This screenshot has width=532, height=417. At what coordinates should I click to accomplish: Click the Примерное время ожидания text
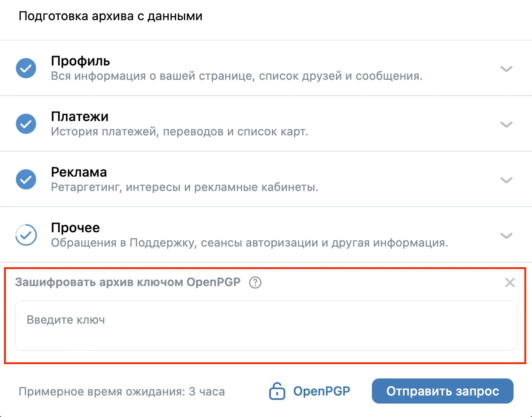point(122,392)
